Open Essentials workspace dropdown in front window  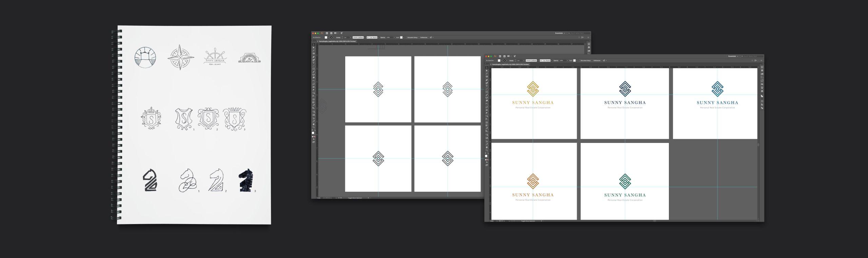(733, 56)
